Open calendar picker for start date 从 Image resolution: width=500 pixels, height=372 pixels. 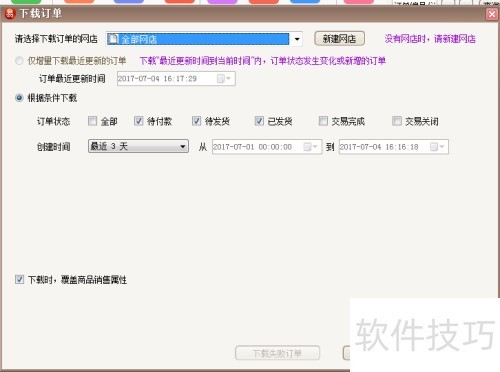coord(311,147)
